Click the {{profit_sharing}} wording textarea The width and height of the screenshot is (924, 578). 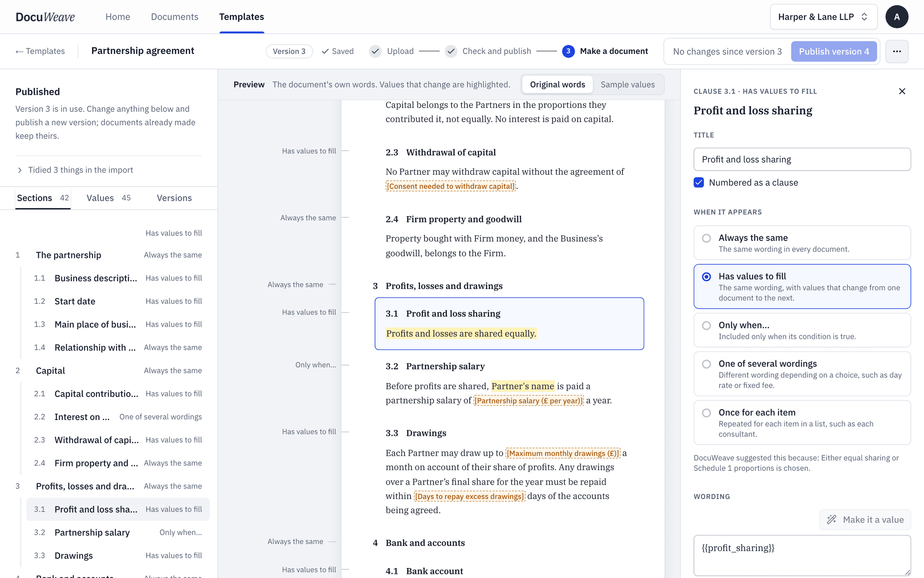(802, 555)
